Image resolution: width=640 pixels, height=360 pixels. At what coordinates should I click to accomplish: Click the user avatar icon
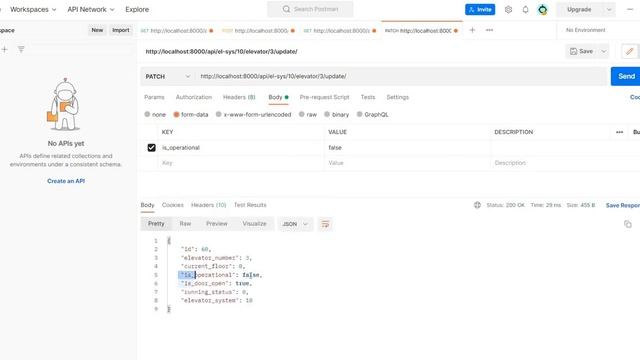coord(542,9)
